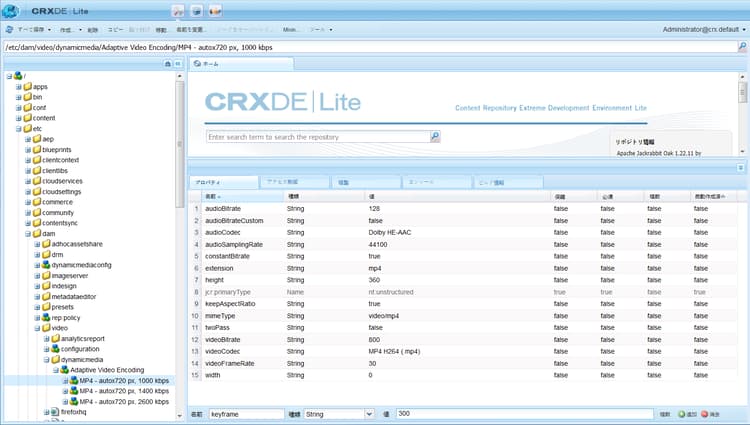Click the green Add property icon
This screenshot has height=425, width=750.
(x=681, y=414)
